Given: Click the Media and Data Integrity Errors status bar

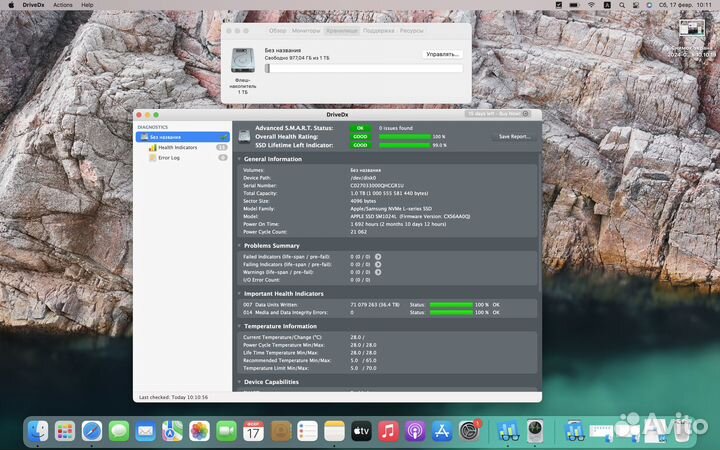Looking at the screenshot, I should pos(451,312).
